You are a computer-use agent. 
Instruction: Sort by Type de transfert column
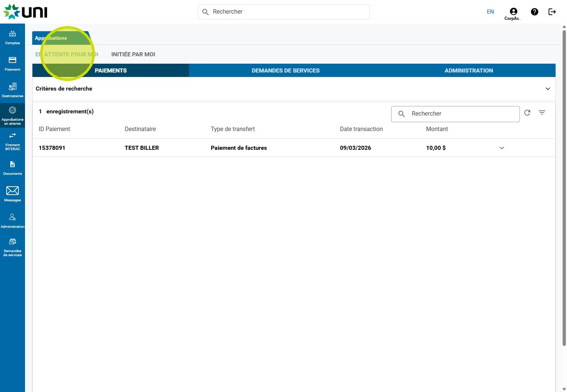(x=233, y=129)
